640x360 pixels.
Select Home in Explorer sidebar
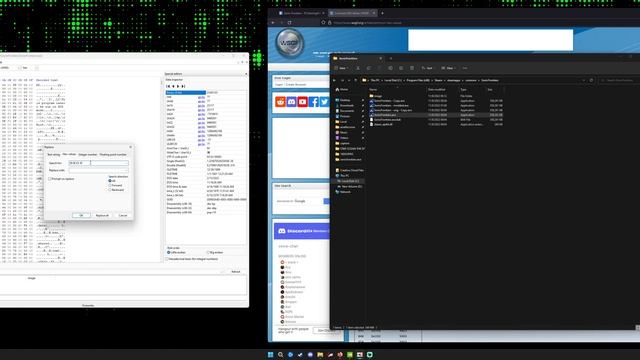pos(342,89)
